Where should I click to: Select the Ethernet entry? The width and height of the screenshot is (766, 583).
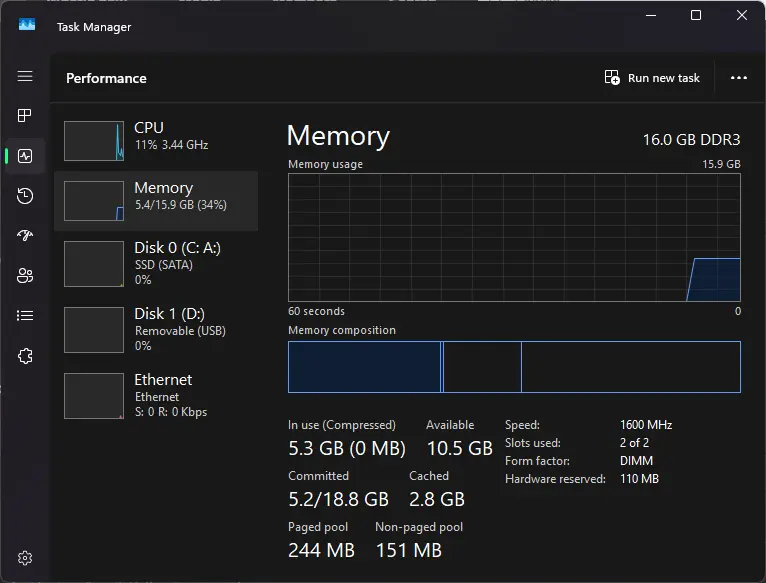(x=156, y=396)
